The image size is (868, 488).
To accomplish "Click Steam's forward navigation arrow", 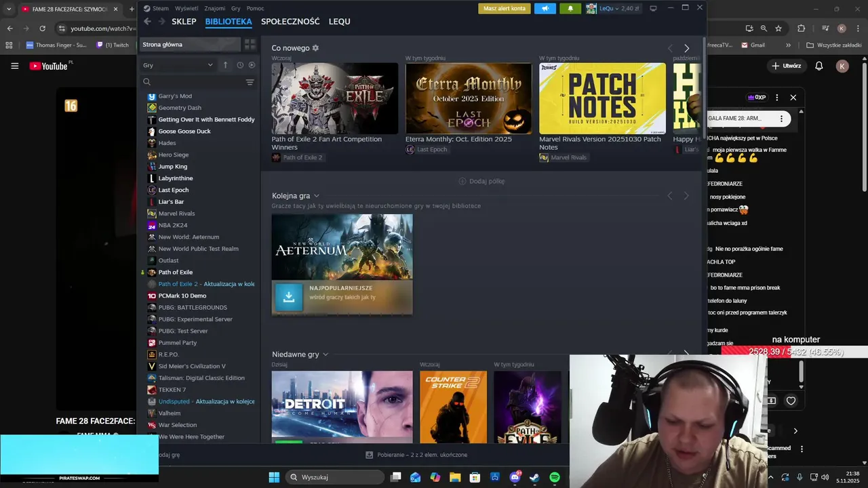I will pyautogui.click(x=161, y=22).
